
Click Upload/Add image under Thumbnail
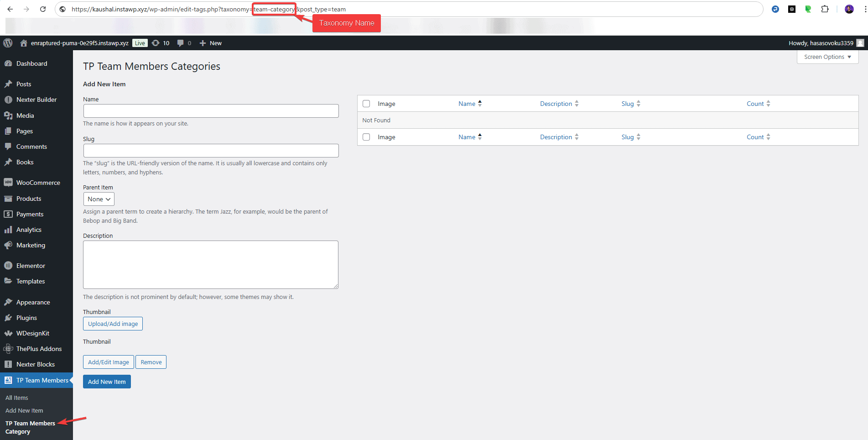(113, 324)
